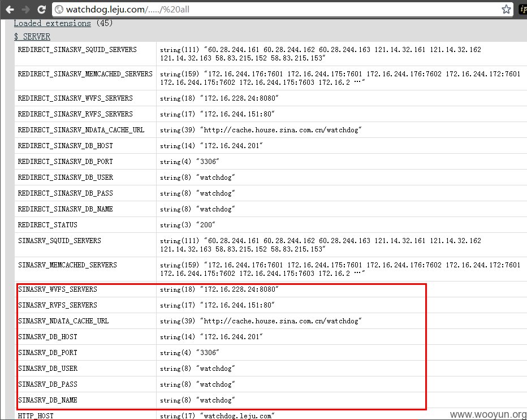Select the SINASRV_DB_HOST key

click(47, 337)
